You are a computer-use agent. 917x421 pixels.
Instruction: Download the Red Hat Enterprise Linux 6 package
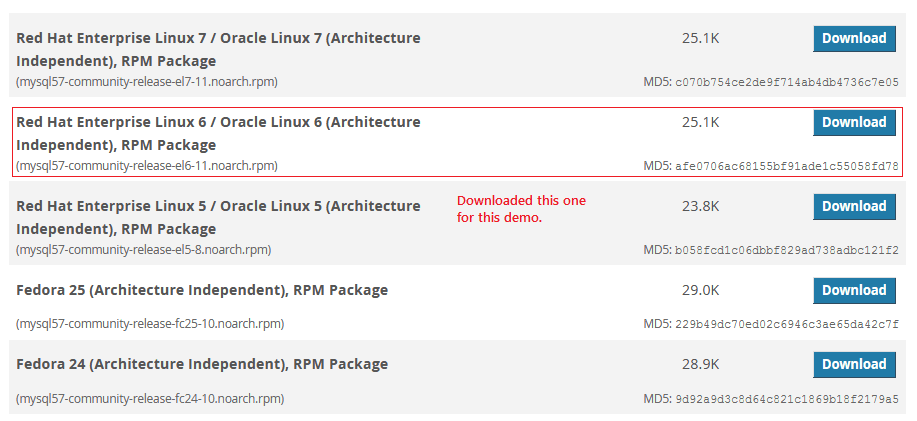coord(853,123)
